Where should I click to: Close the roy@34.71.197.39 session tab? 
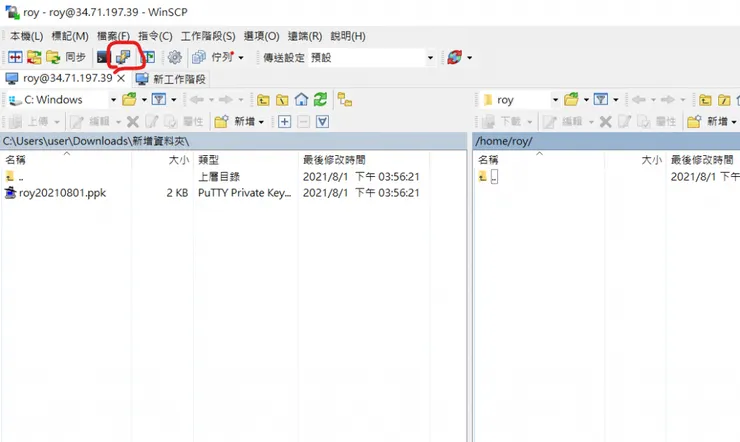tap(121, 78)
